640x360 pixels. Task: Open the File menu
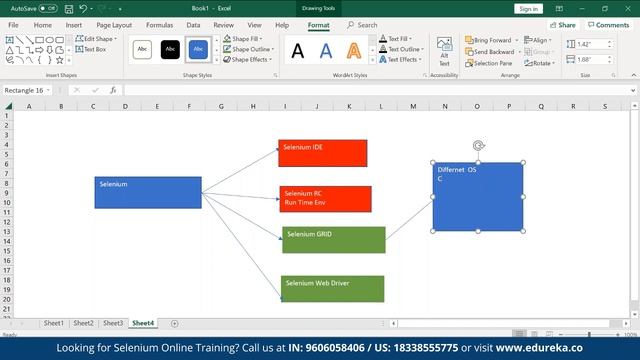13,25
